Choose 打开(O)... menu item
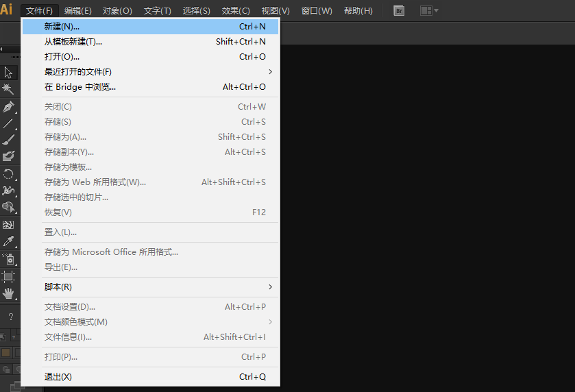Viewport: 575px width, 392px height. click(x=150, y=56)
